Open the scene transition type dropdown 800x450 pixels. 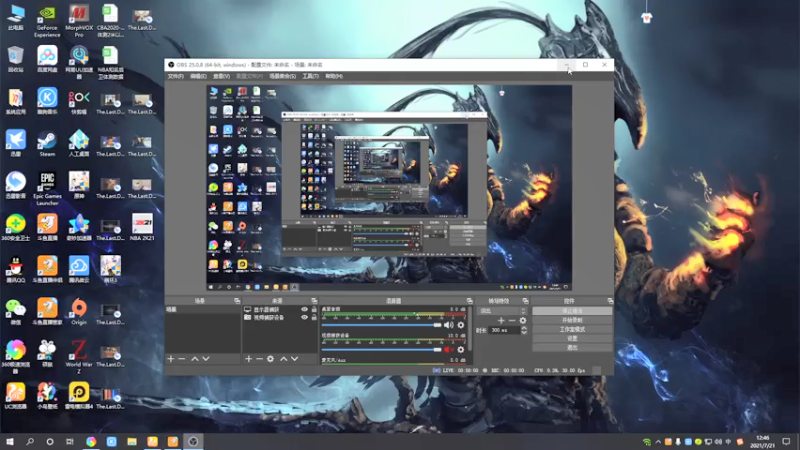coord(502,311)
